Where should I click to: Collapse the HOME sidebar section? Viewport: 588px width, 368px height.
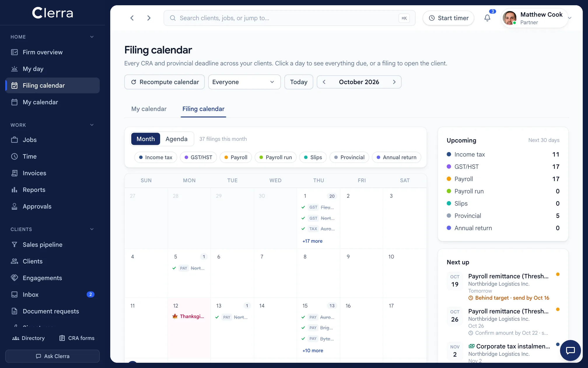[92, 37]
